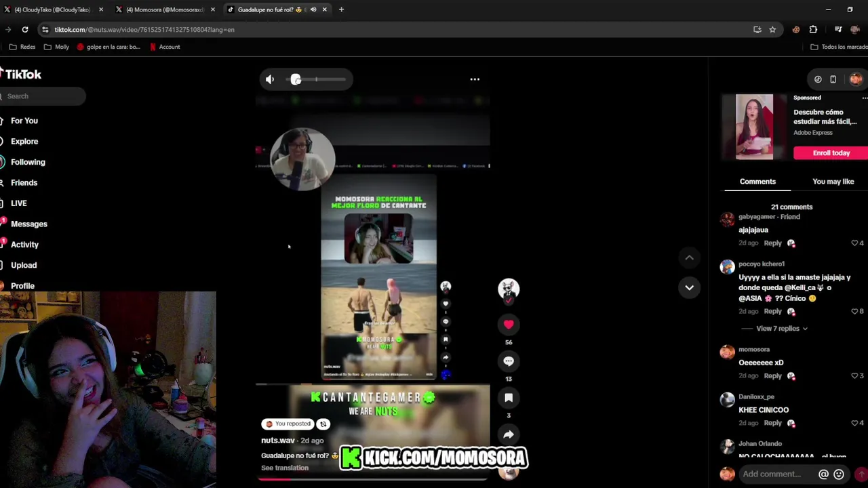Click the install app icon in address bar
Image resolution: width=868 pixels, height=488 pixels.
[x=757, y=30]
